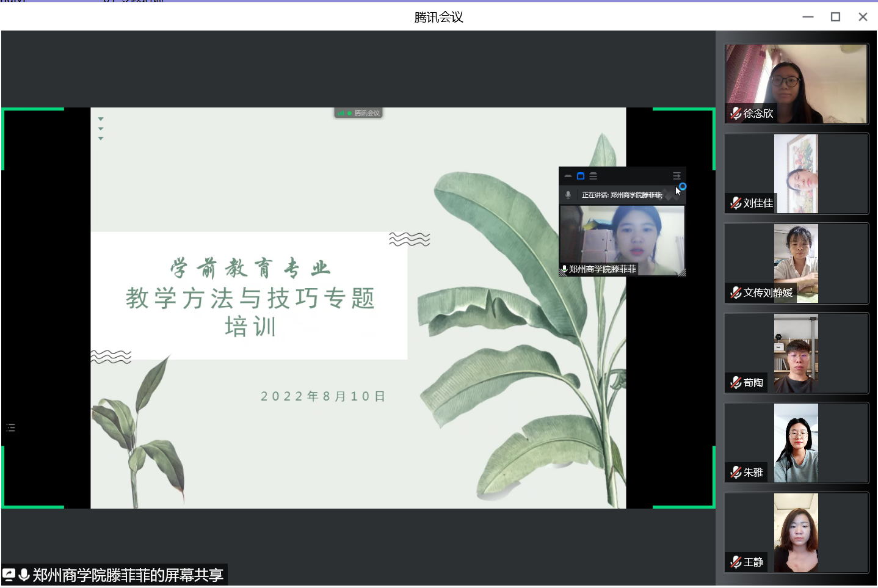
Task: Click 苟陶's muted microphone icon
Action: [736, 382]
